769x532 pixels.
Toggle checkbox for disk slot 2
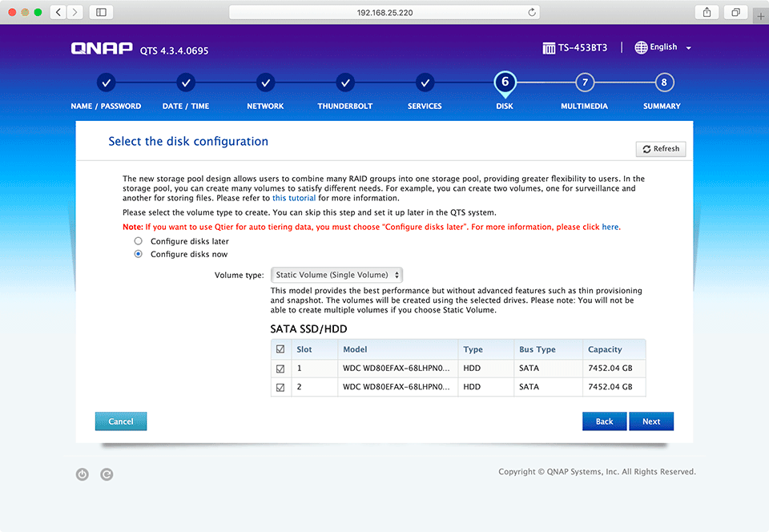(x=280, y=387)
